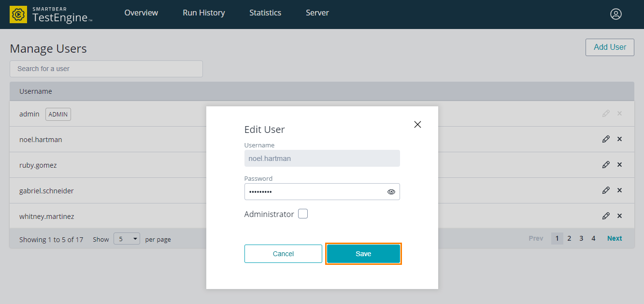Cancel editing the user
The image size is (644, 304).
pyautogui.click(x=283, y=253)
